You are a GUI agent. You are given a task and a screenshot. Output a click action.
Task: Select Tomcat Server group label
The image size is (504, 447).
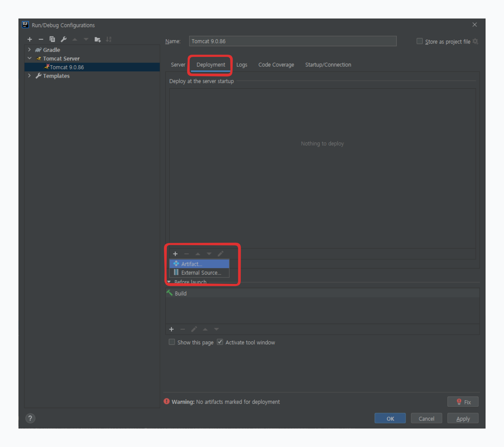pos(61,58)
